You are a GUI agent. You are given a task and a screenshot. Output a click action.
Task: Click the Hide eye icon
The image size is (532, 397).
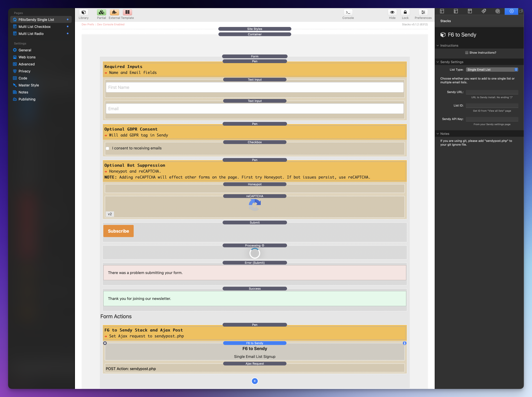[x=392, y=12]
